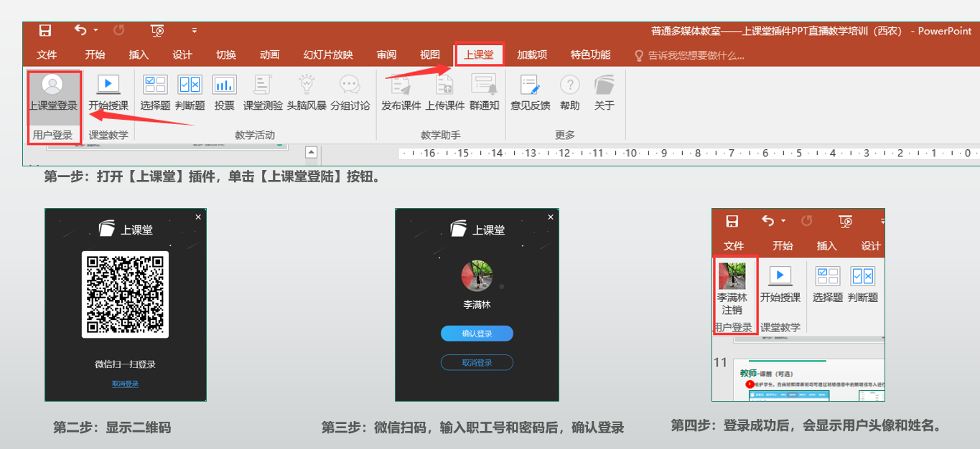Open 意见反馈 feedback form
Image resolution: width=980 pixels, height=449 pixels.
click(530, 93)
